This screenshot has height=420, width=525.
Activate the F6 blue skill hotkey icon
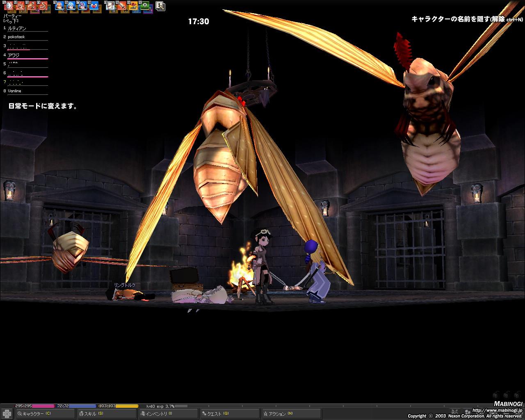click(x=71, y=6)
